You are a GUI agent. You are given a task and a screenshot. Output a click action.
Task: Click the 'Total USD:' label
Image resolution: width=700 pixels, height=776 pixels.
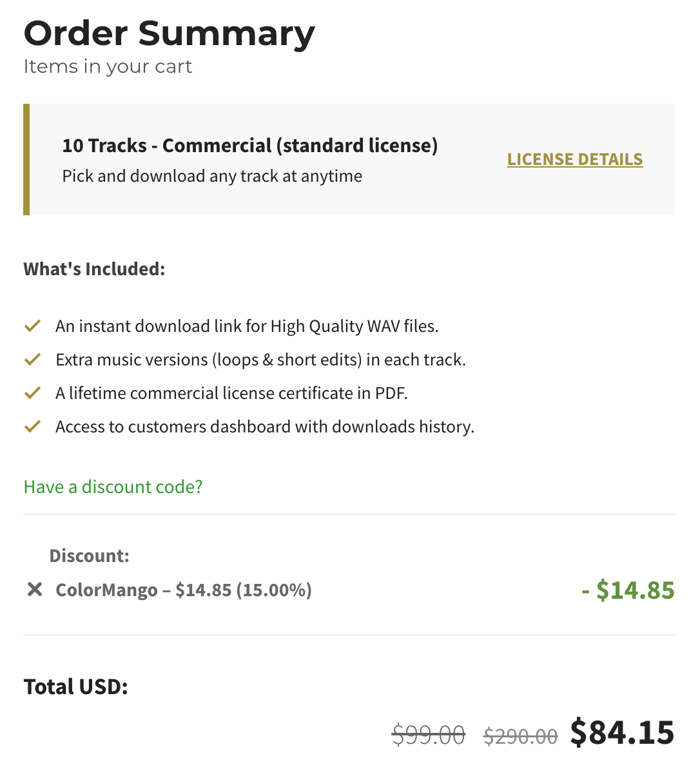point(75,686)
